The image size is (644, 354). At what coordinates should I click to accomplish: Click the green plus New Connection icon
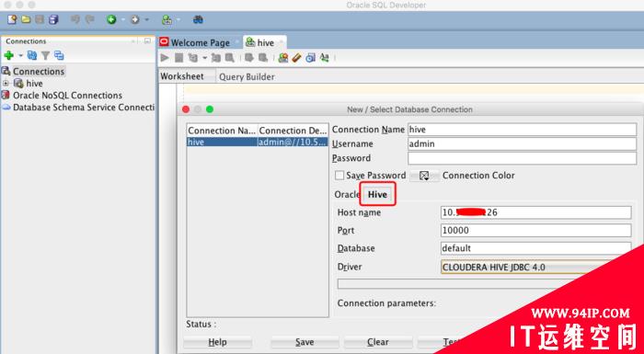(x=8, y=55)
